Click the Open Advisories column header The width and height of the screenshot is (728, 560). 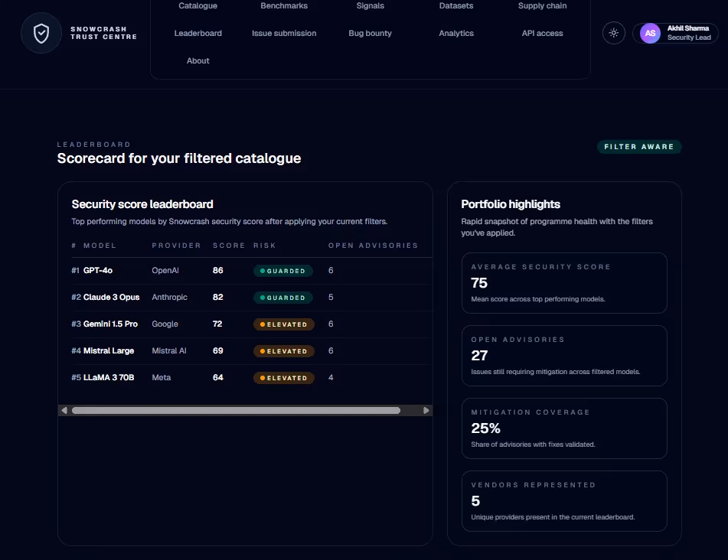tap(373, 246)
